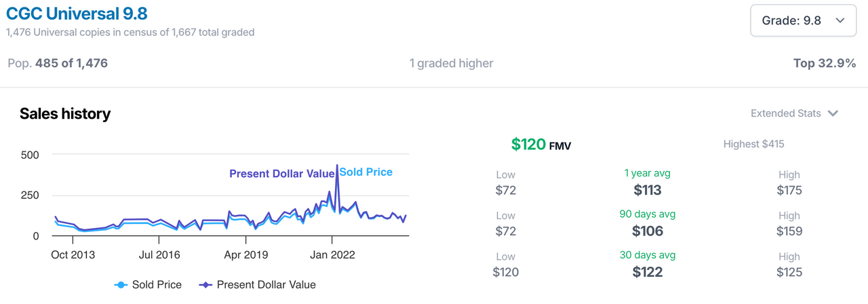Toggle the Sold Price legend series
868x304 pixels.
(x=149, y=285)
